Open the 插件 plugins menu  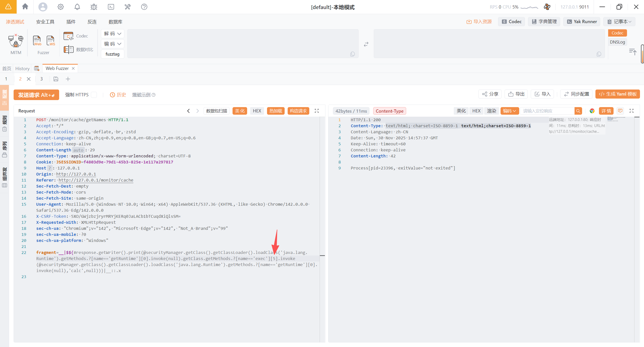tap(71, 22)
